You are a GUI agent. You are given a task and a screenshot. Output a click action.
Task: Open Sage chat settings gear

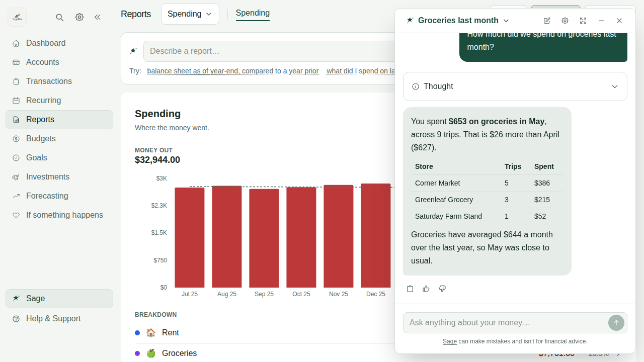[565, 21]
